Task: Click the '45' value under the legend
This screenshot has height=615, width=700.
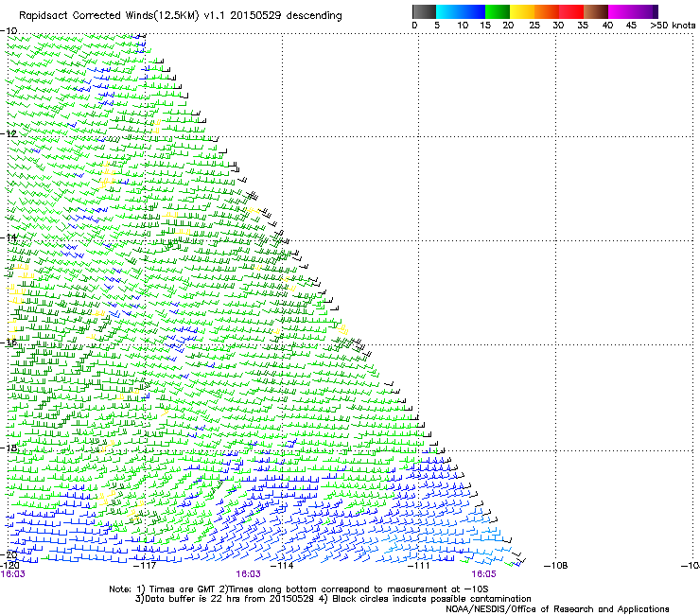Action: tap(631, 26)
